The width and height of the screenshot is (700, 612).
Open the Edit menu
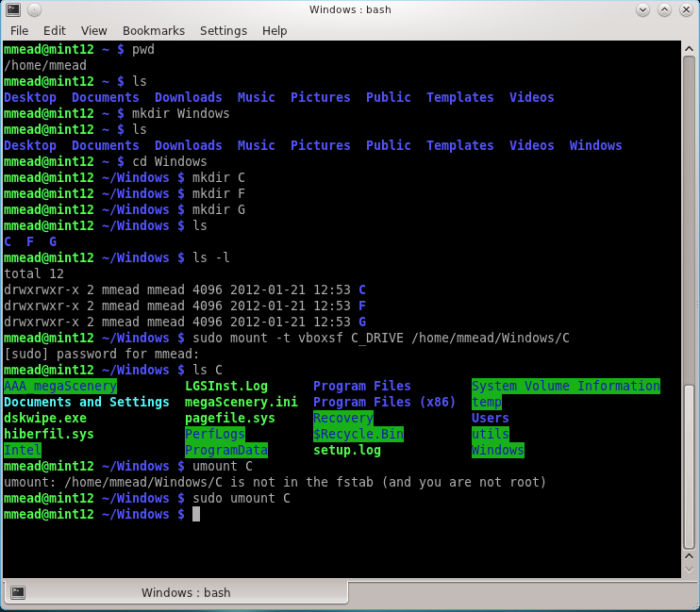point(54,31)
